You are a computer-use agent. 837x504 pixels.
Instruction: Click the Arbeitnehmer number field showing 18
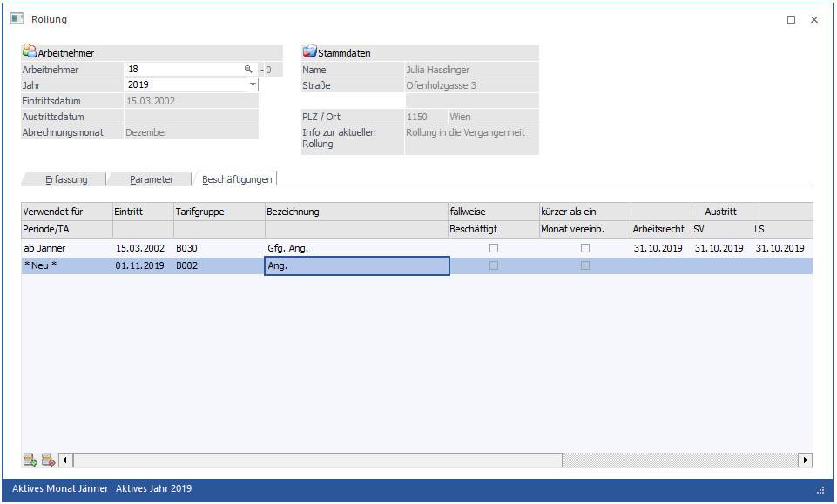click(x=185, y=69)
